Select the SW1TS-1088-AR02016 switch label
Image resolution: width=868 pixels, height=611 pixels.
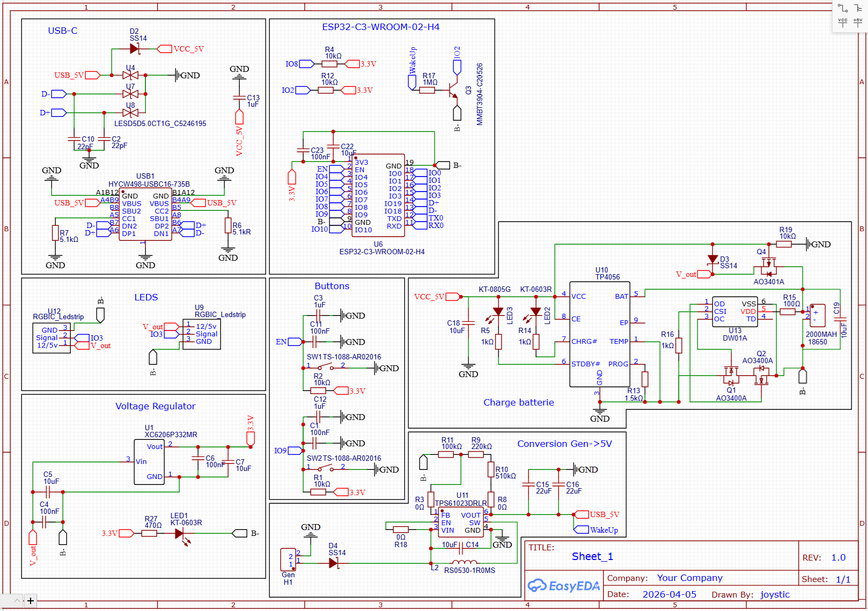click(344, 357)
